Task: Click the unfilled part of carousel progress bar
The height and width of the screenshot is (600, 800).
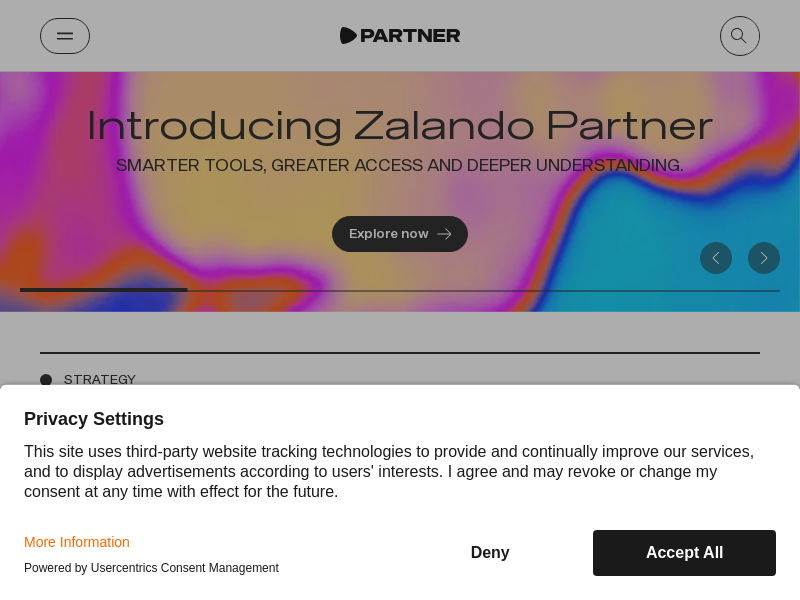Action: [x=480, y=290]
